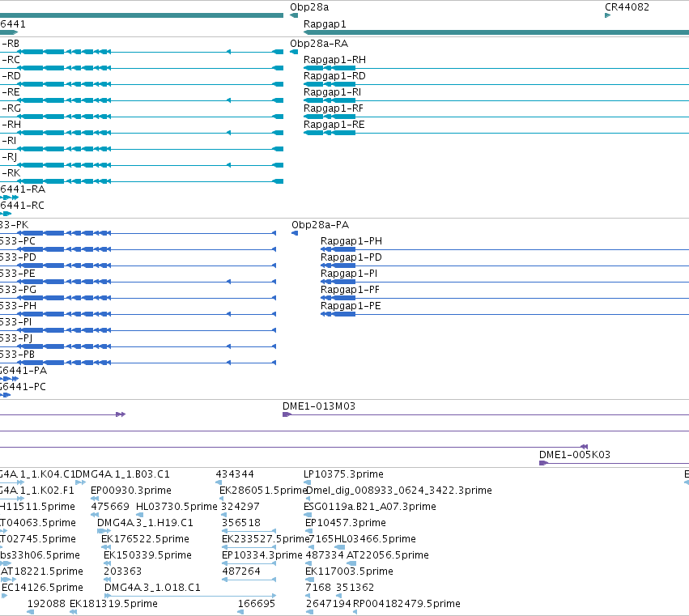The width and height of the screenshot is (689, 616).
Task: Select the 533-PG CDS label
Action: pyautogui.click(x=18, y=290)
